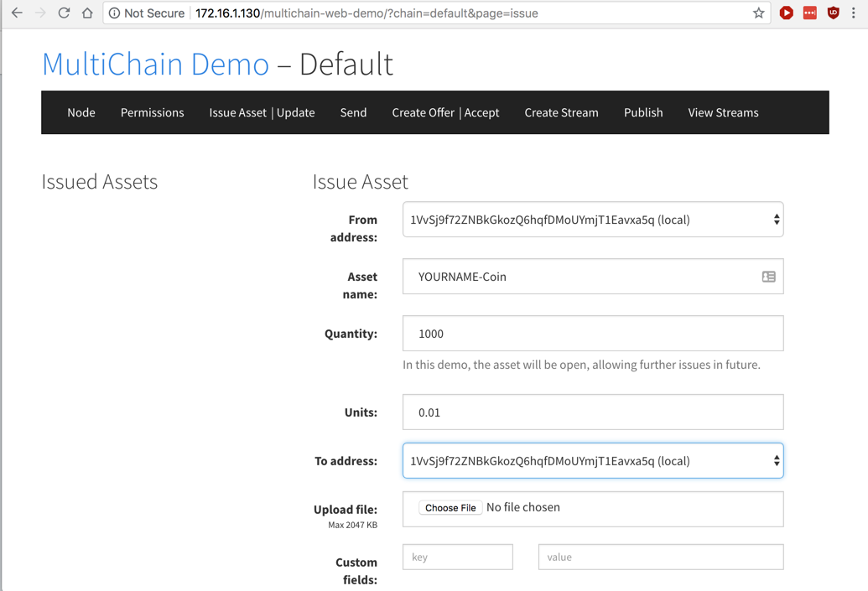Open the Permissions page
The height and width of the screenshot is (591, 868).
click(x=152, y=112)
